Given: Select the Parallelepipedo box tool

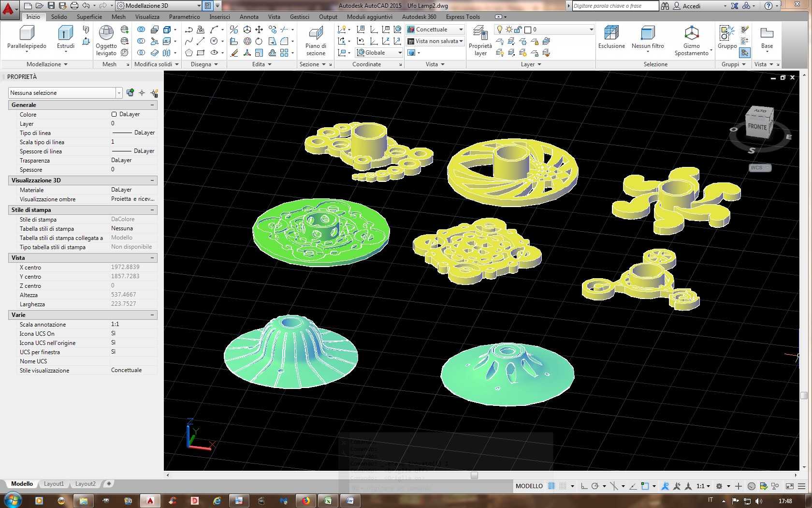Looking at the screenshot, I should pyautogui.click(x=27, y=38).
